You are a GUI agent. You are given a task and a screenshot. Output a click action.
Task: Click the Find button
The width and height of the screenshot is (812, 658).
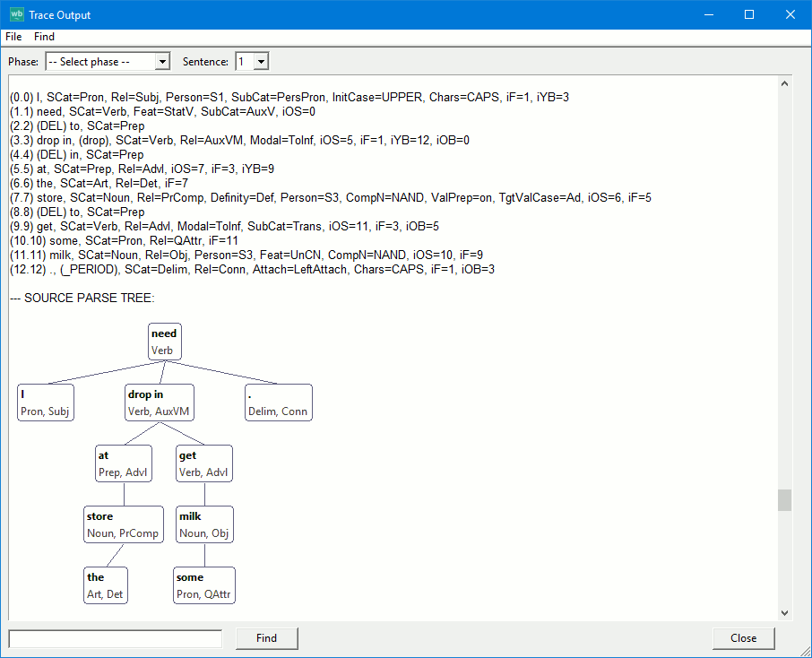click(267, 638)
